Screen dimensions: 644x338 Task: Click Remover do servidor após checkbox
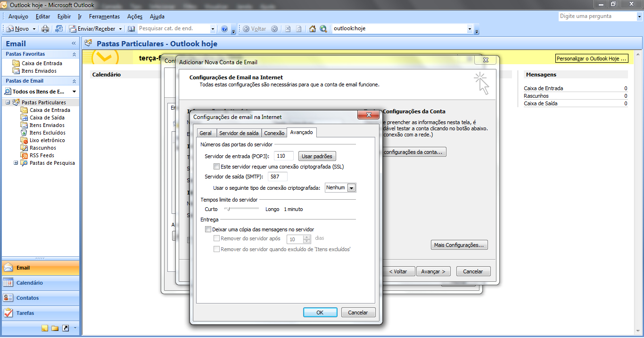(x=217, y=238)
